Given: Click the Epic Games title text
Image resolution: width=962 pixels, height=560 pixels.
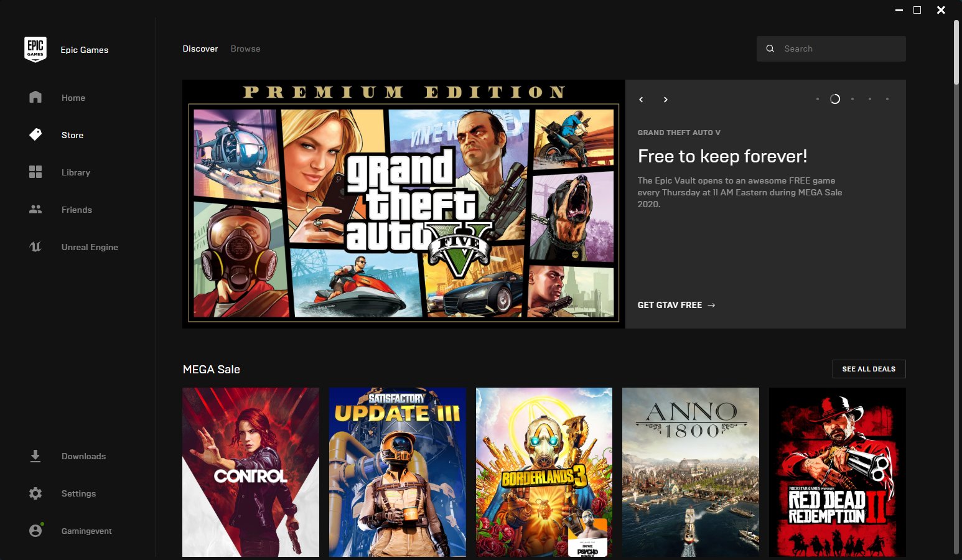Looking at the screenshot, I should click(85, 50).
